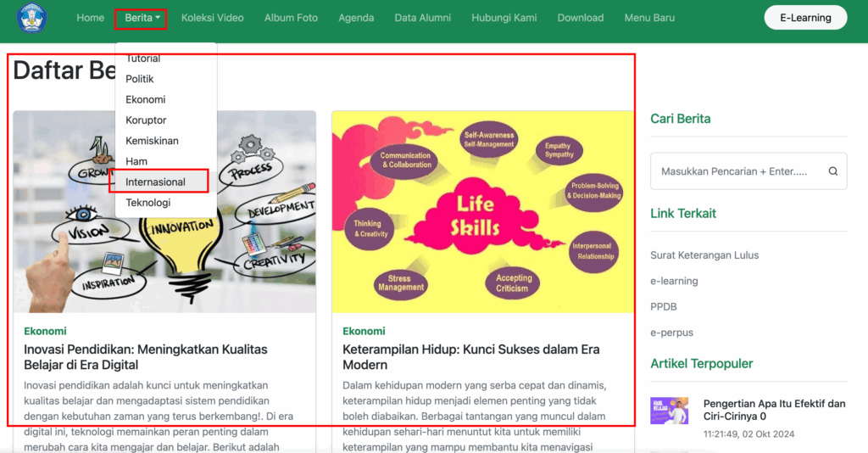Open the Agenda menu item
Image resolution: width=868 pixels, height=453 pixels.
(x=356, y=18)
